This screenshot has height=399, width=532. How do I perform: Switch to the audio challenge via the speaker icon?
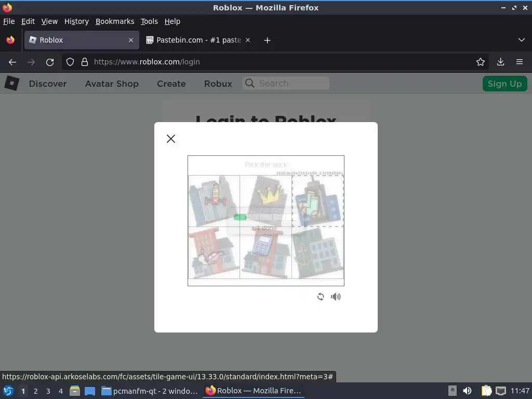336,297
